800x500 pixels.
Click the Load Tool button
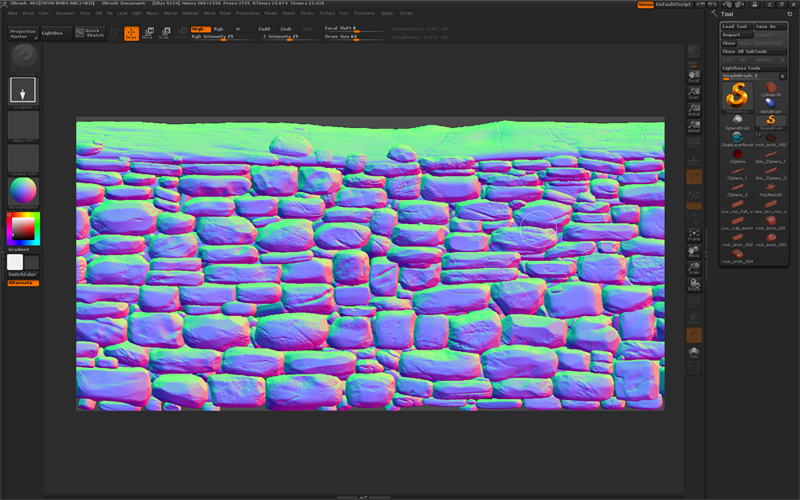point(735,26)
